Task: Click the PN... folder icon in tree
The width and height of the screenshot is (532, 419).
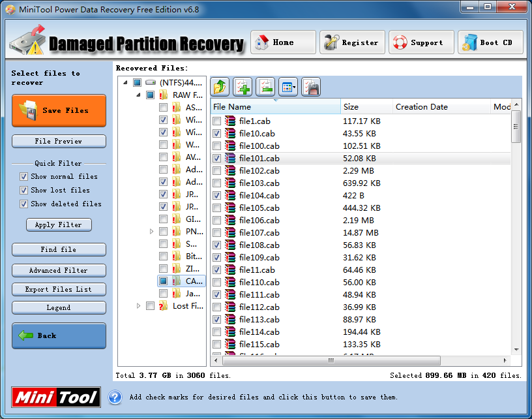Action: coord(176,232)
